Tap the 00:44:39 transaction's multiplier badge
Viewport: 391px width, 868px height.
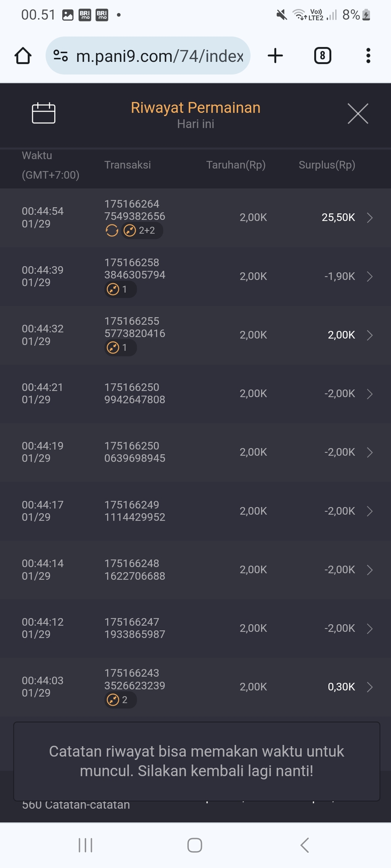coord(120,289)
